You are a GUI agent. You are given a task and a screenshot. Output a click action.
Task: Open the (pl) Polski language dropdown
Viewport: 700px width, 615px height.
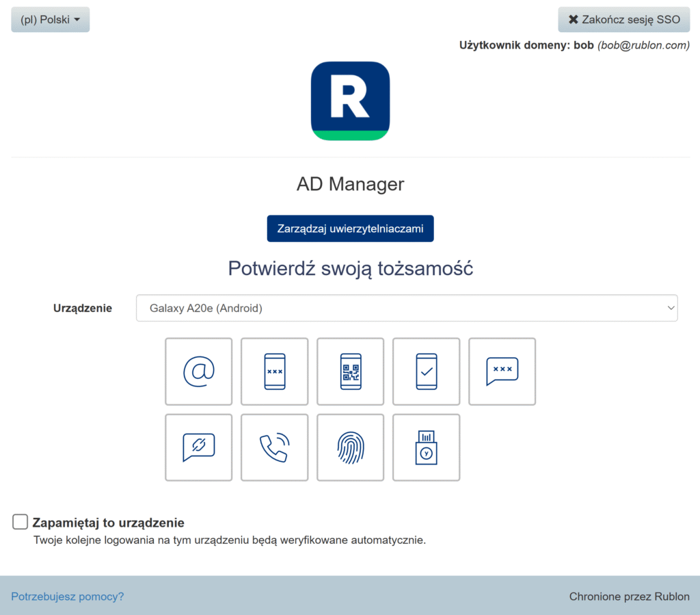(50, 19)
